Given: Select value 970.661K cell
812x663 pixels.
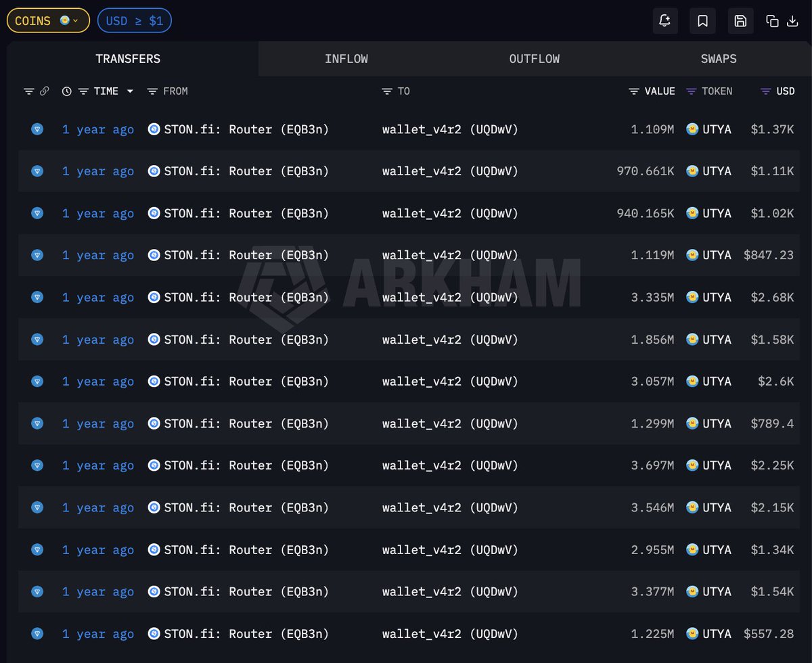Looking at the screenshot, I should click(x=646, y=171).
